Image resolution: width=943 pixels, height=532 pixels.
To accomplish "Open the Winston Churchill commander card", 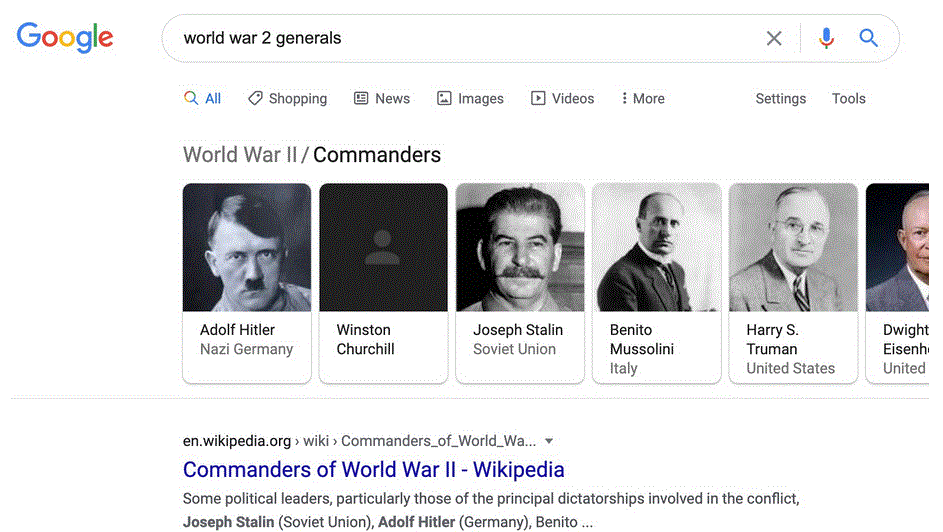I will pos(383,282).
